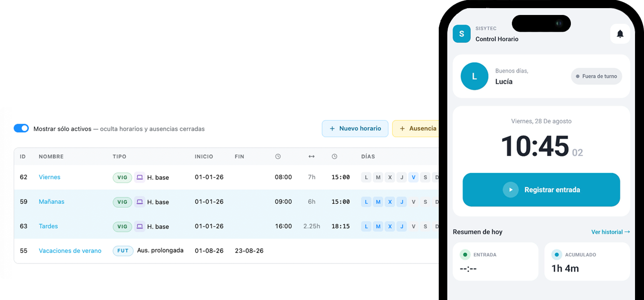The image size is (644, 300).
Task: Click the laptop icon in Tardes row
Action: (139, 226)
